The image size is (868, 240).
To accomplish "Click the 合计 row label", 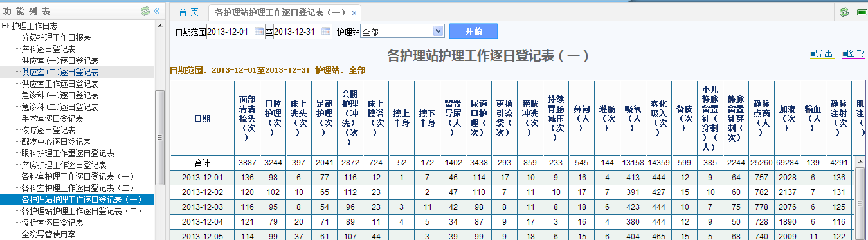I will tap(202, 163).
